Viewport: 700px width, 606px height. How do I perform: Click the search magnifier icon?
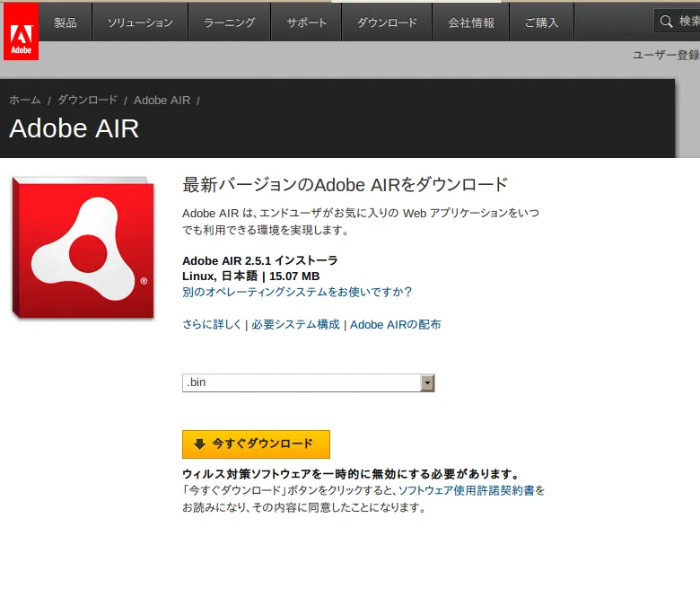(x=666, y=21)
